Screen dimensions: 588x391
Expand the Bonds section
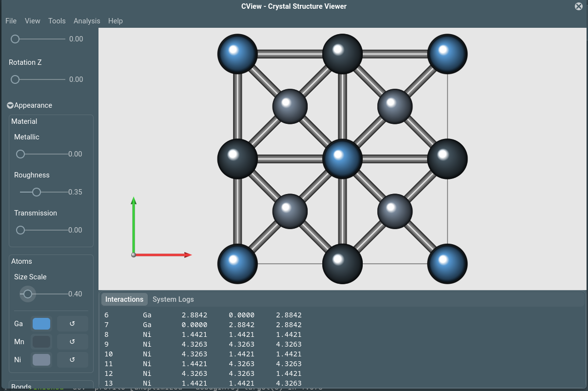[21, 386]
